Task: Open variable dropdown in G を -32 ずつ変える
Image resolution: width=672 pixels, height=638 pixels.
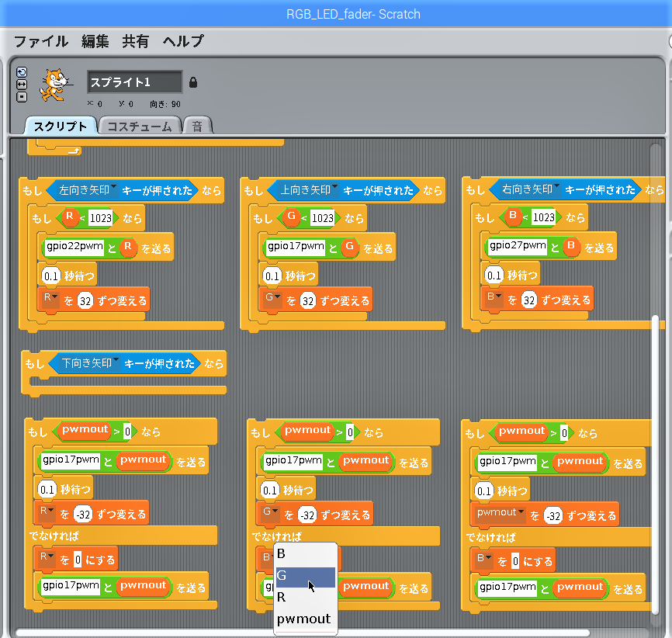Action: (270, 512)
